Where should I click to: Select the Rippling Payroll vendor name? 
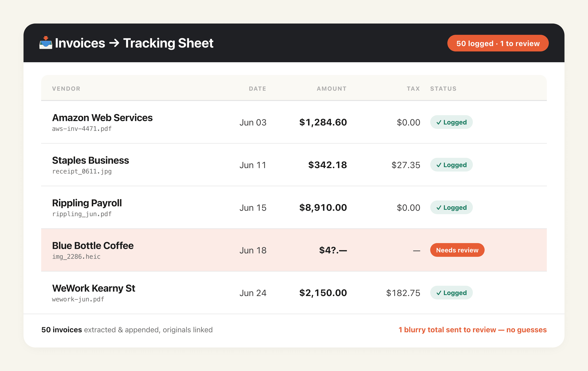[87, 203]
